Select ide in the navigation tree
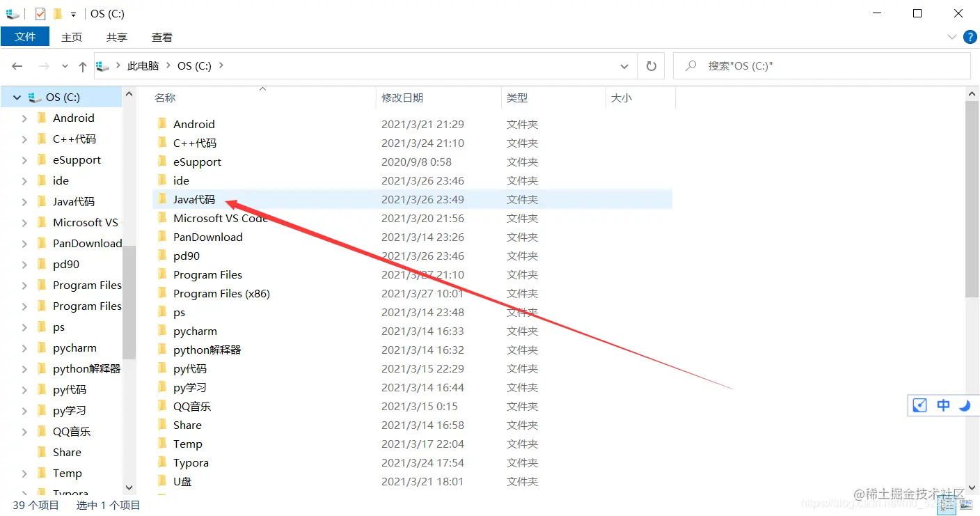 coord(61,181)
